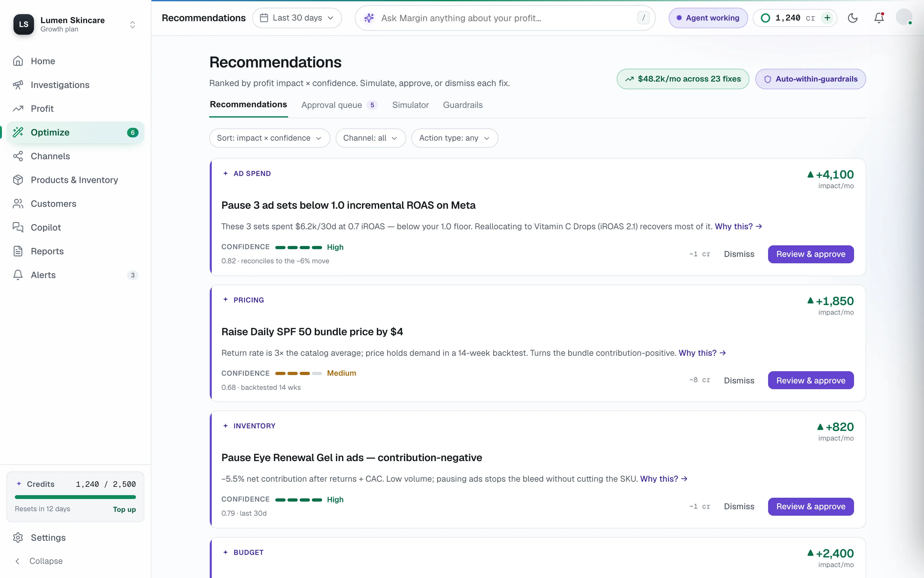Open Channels share-node icon
The width and height of the screenshot is (924, 578).
pyautogui.click(x=18, y=156)
